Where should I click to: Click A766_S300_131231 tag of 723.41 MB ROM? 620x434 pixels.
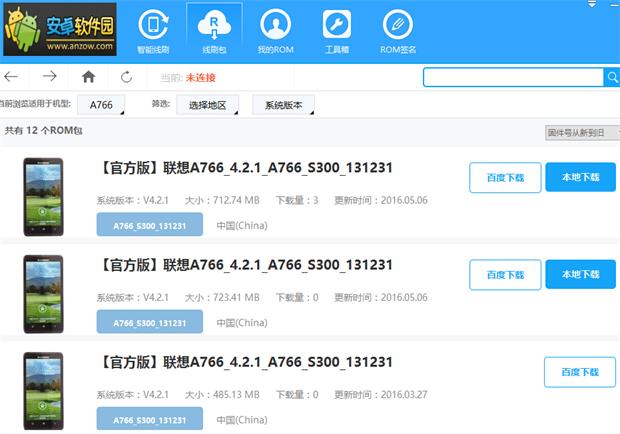point(149,322)
